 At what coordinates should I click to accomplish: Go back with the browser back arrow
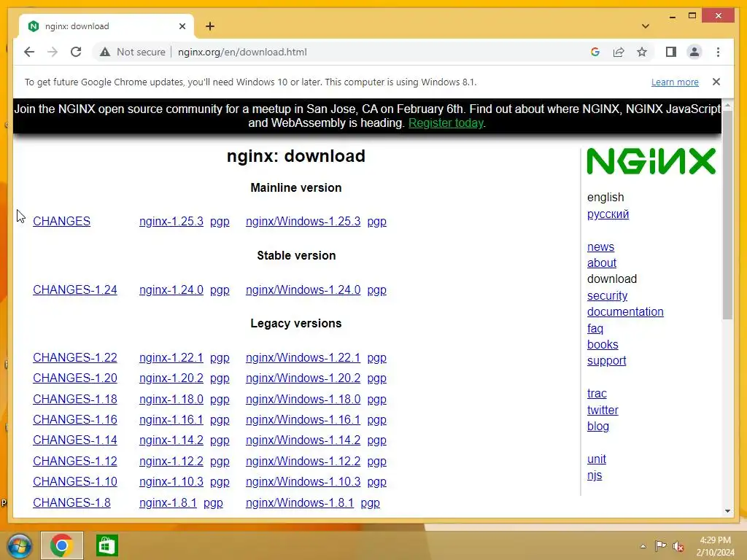(29, 52)
